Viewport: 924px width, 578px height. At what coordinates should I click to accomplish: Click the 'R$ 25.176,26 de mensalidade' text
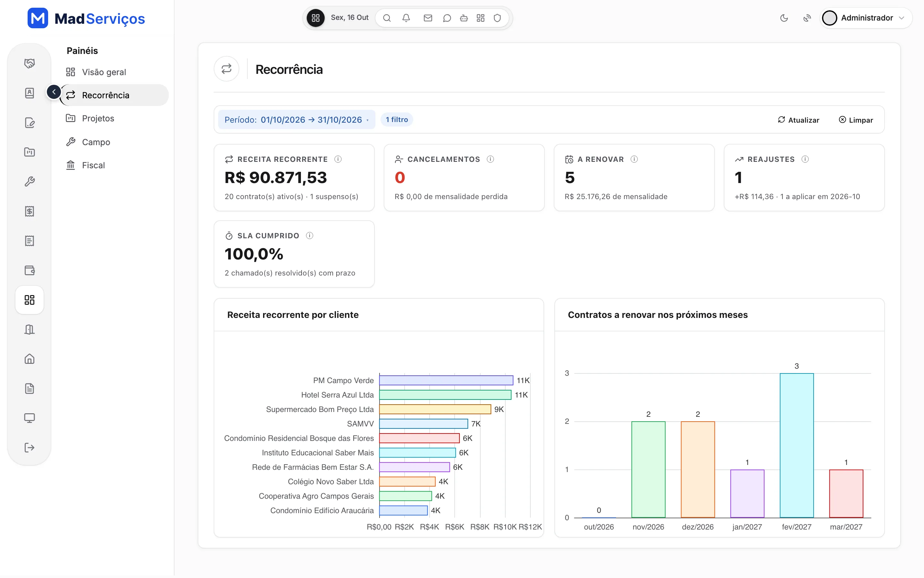[x=616, y=197]
